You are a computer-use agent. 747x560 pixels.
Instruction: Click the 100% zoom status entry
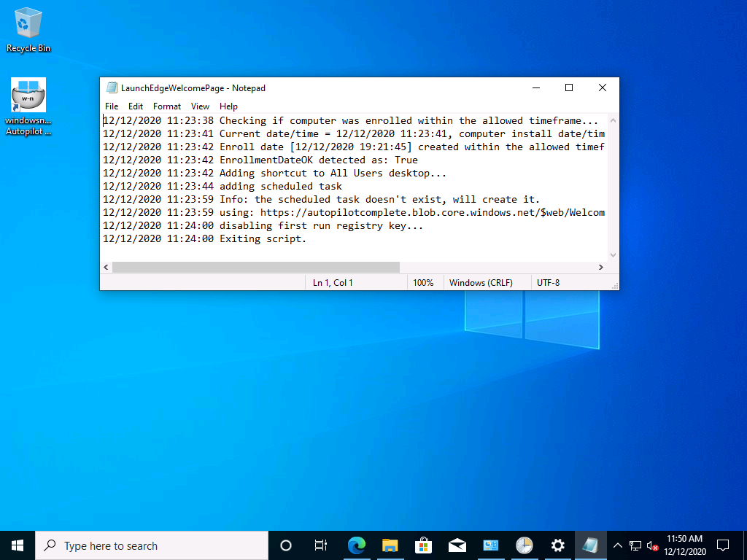pyautogui.click(x=423, y=282)
